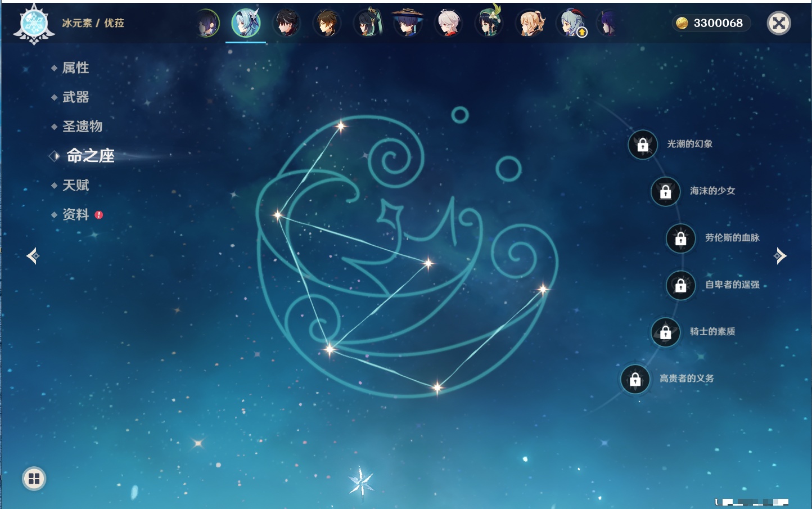
Task: Click the red alert badge beside 资料
Action: pos(99,215)
